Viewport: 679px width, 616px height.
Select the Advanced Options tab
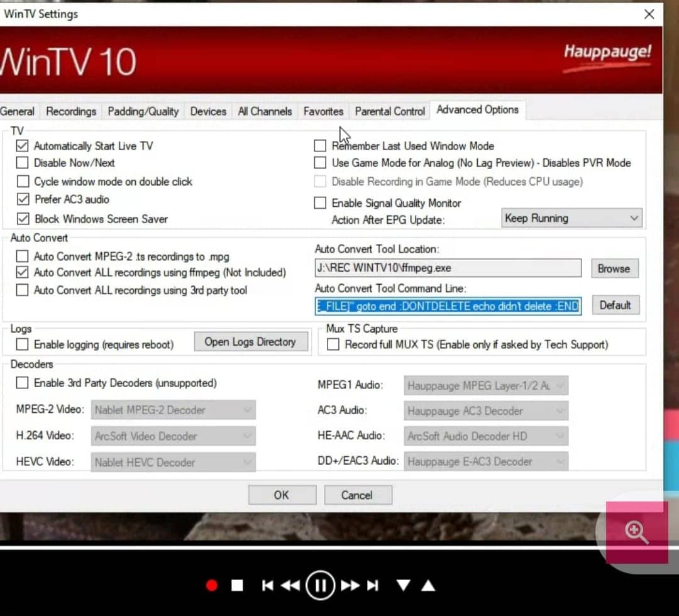point(477,109)
